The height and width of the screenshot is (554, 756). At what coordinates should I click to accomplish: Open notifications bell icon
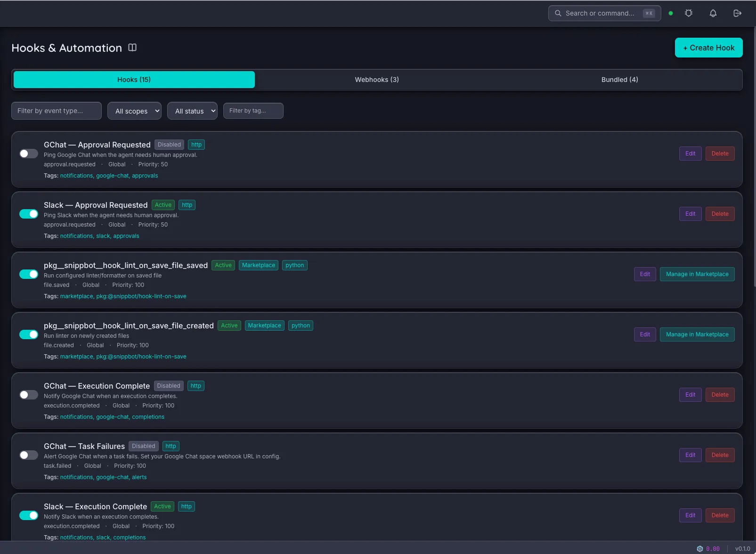[713, 13]
